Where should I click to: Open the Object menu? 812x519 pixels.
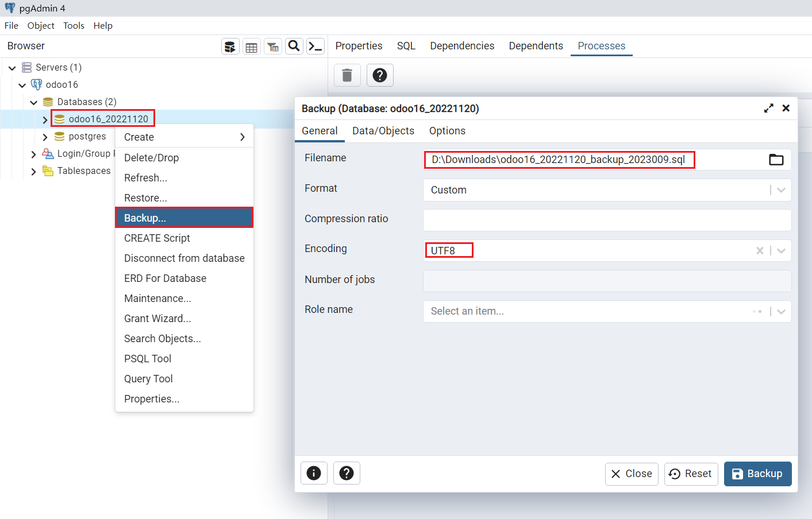click(41, 26)
